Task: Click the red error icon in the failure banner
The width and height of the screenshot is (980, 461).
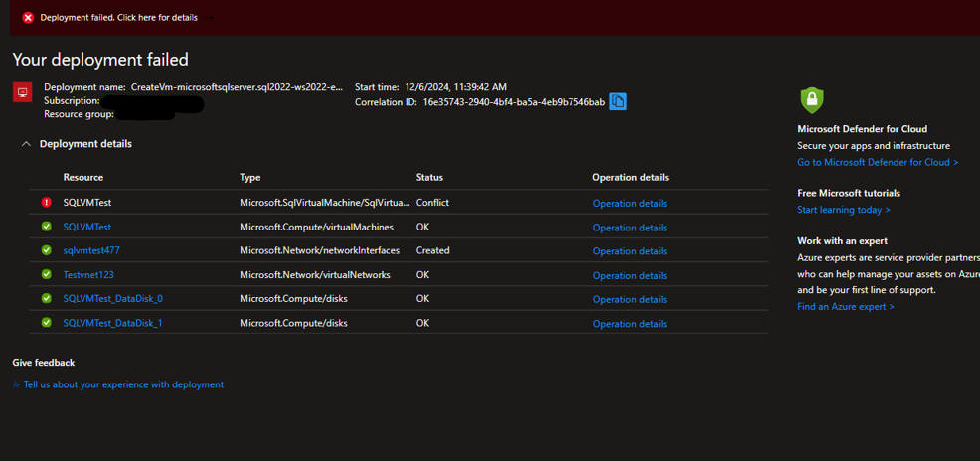Action: (28, 18)
